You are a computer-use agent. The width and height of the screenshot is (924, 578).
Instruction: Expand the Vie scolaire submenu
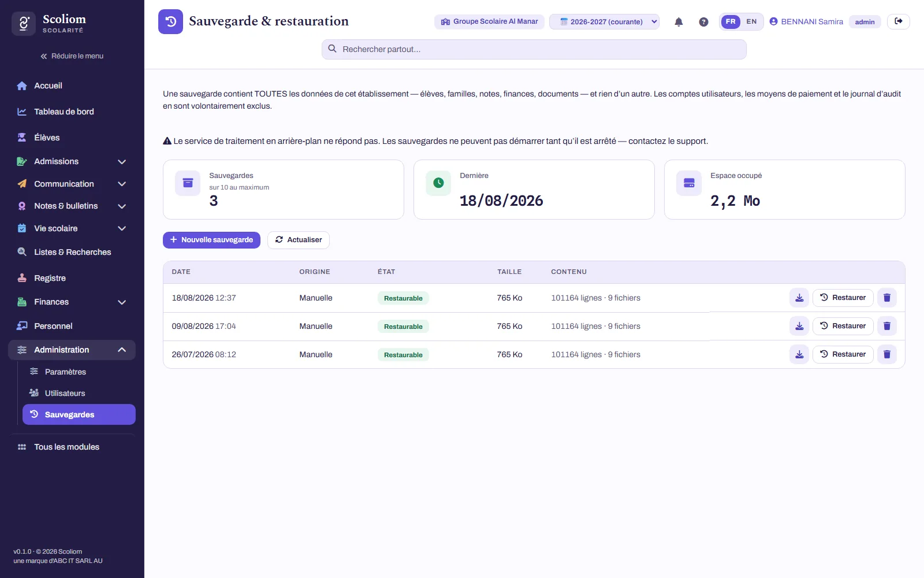122,228
